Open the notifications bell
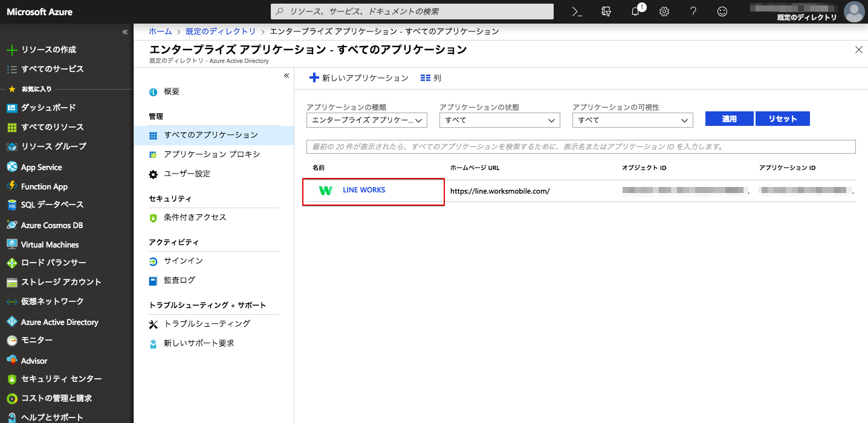Image resolution: width=868 pixels, height=423 pixels. coord(634,11)
